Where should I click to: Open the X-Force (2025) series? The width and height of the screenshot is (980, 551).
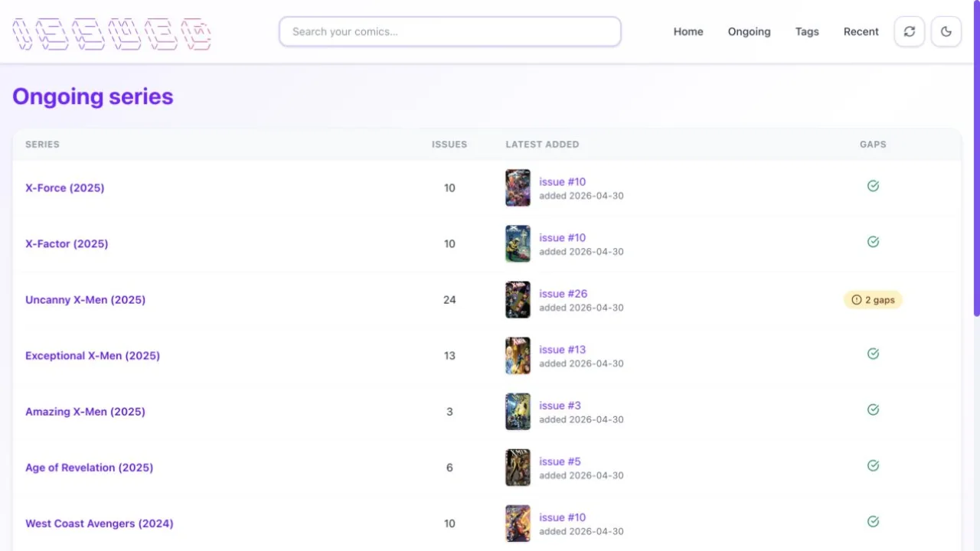click(x=65, y=187)
